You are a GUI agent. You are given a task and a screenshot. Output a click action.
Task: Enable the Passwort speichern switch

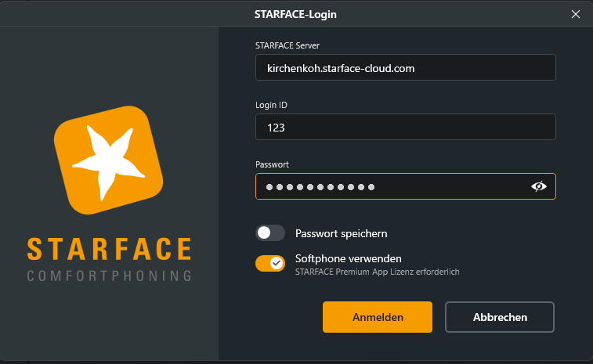pyautogui.click(x=270, y=232)
